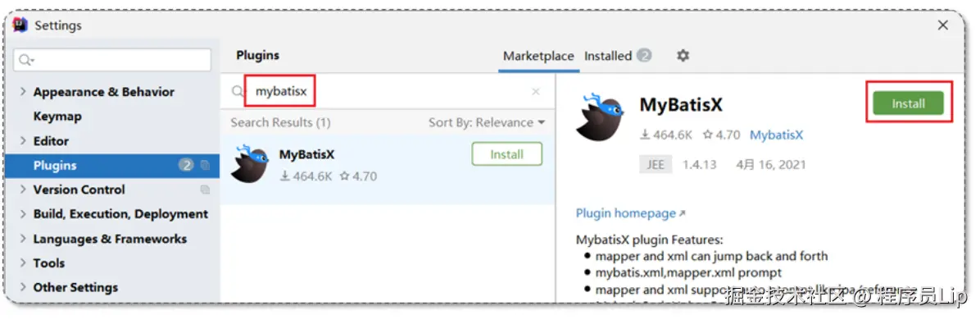
Task: Open the plugins gear settings icon
Action: pyautogui.click(x=683, y=56)
